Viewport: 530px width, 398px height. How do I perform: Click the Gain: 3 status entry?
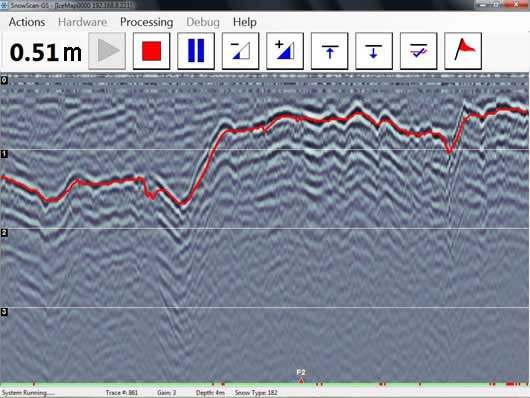[167, 393]
